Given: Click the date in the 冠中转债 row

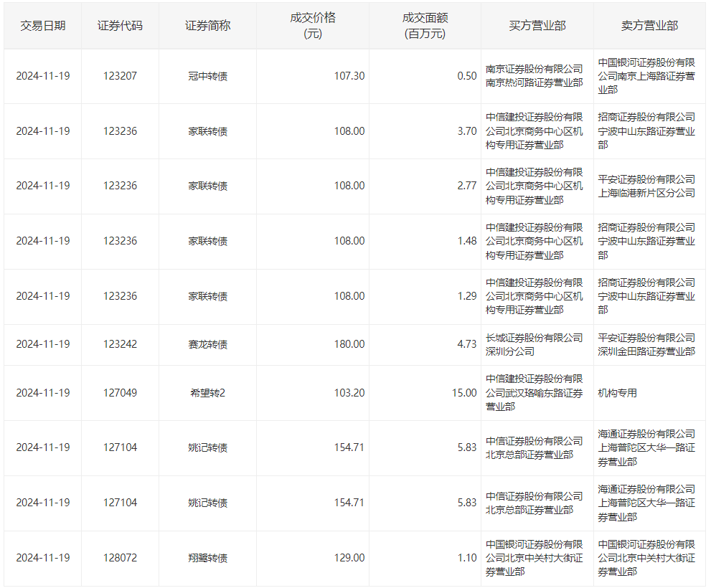Looking at the screenshot, I should click(43, 76).
